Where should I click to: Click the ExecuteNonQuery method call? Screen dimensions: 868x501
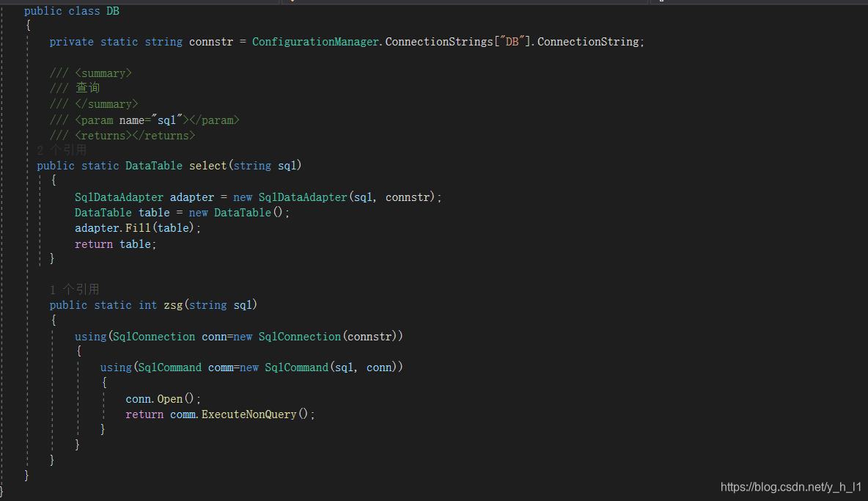pyautogui.click(x=249, y=414)
